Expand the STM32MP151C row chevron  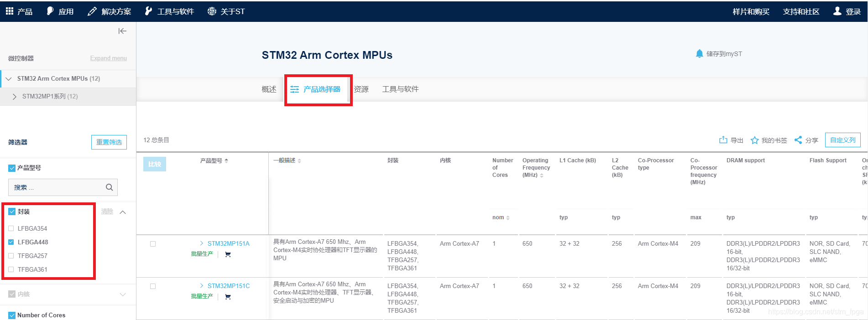[x=202, y=286]
